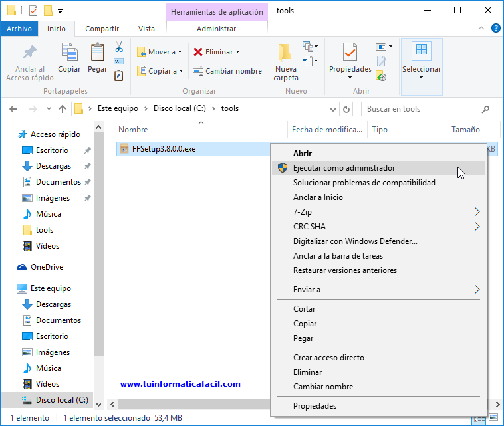504x426 pixels.
Task: Click Este equipo in address bar
Action: pyautogui.click(x=118, y=108)
